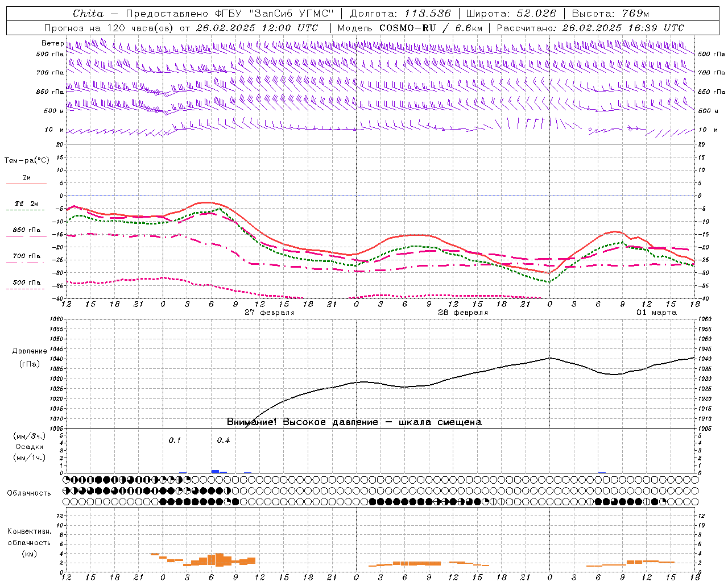Click the "28 февраля" date label

click(463, 313)
